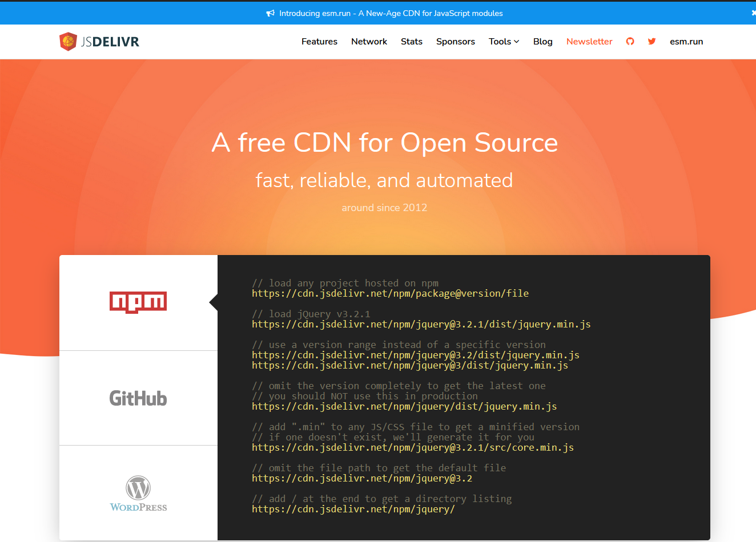The height and width of the screenshot is (542, 756).
Task: Go to the Network page
Action: click(369, 42)
